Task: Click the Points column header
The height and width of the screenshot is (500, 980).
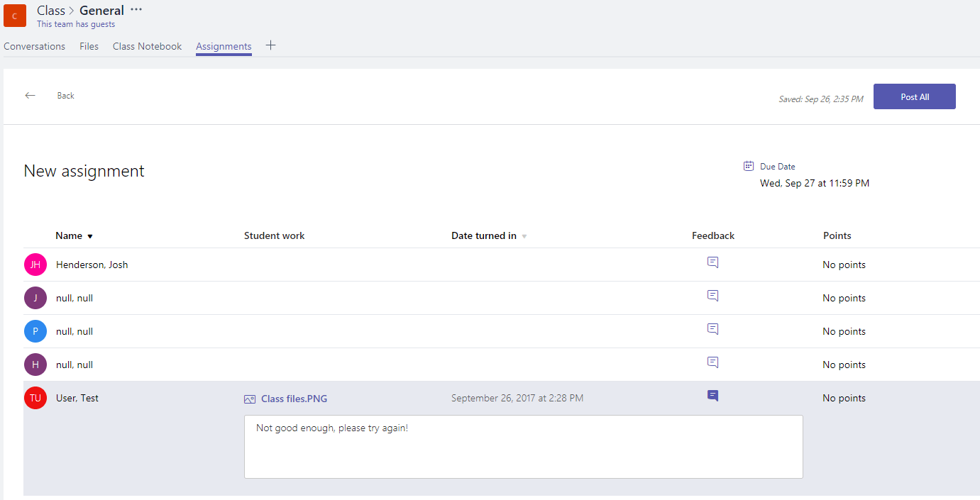Action: coord(837,235)
